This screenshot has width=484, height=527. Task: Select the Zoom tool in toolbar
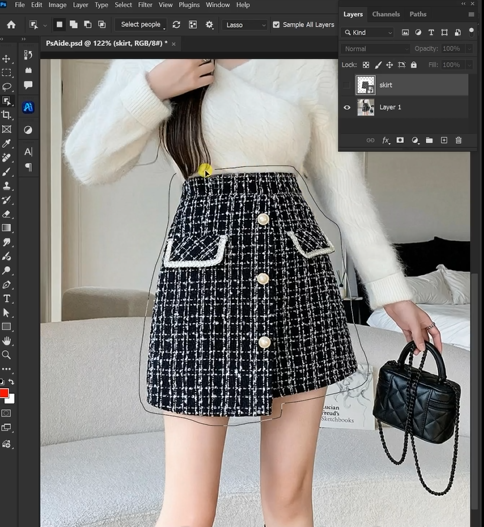point(6,355)
